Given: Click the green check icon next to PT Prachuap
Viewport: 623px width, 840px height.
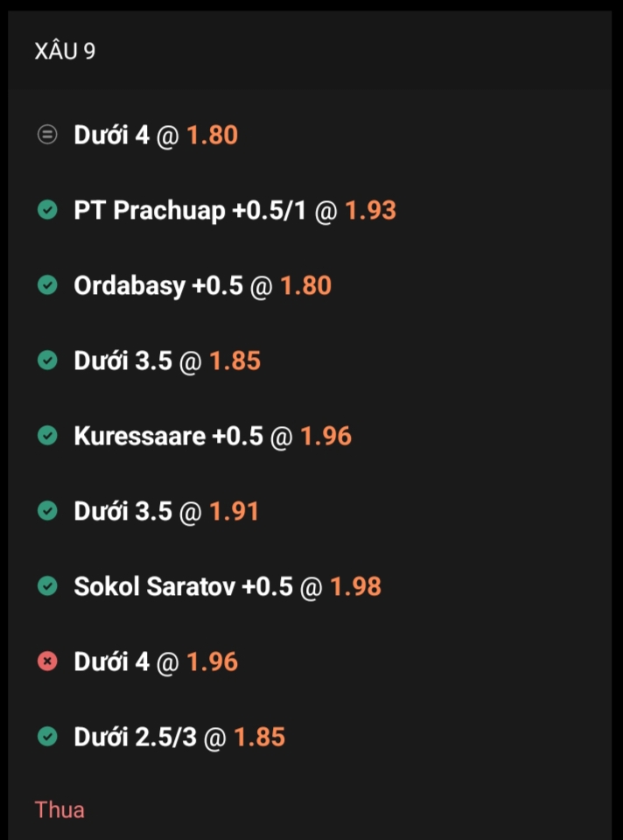Looking at the screenshot, I should pos(47,211).
